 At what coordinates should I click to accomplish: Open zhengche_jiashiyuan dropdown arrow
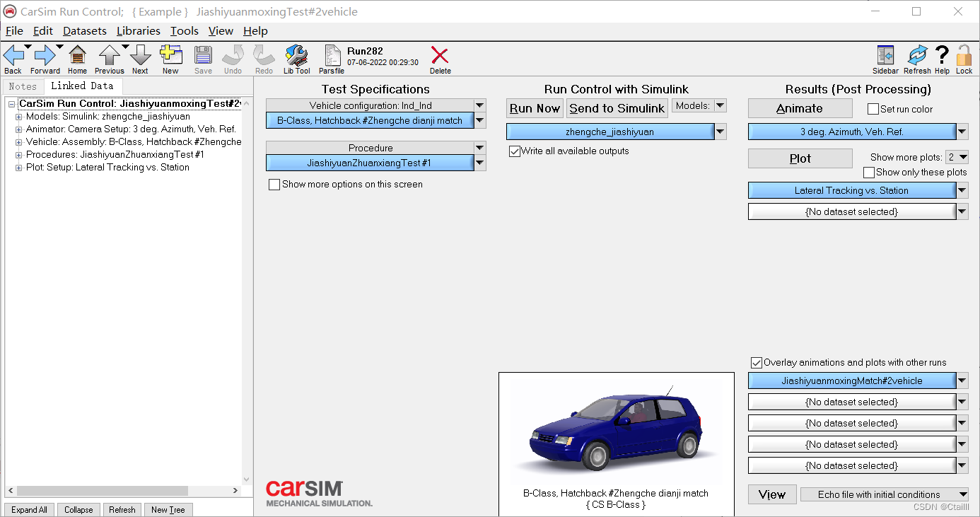tap(720, 132)
